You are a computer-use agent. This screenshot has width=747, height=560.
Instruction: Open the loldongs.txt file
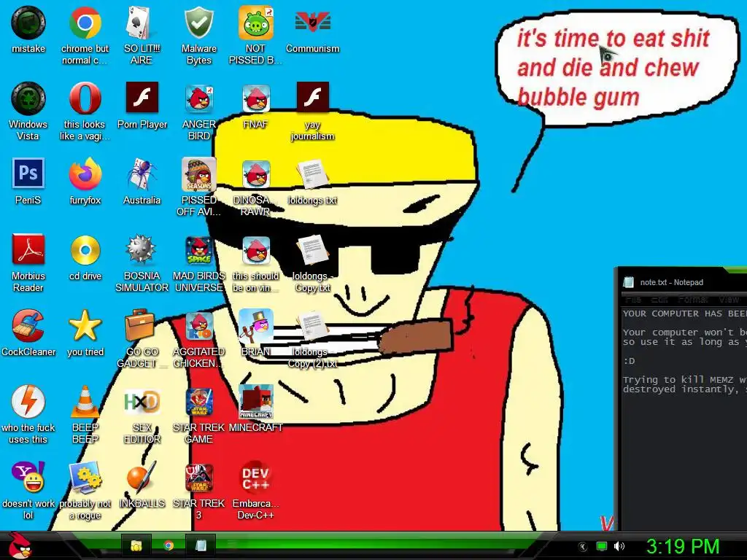tap(312, 174)
